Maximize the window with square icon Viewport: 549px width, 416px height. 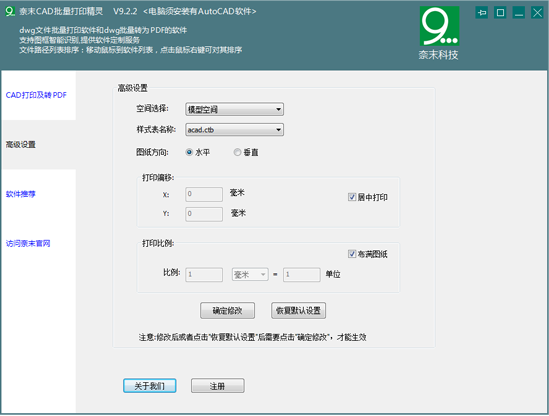coord(500,13)
